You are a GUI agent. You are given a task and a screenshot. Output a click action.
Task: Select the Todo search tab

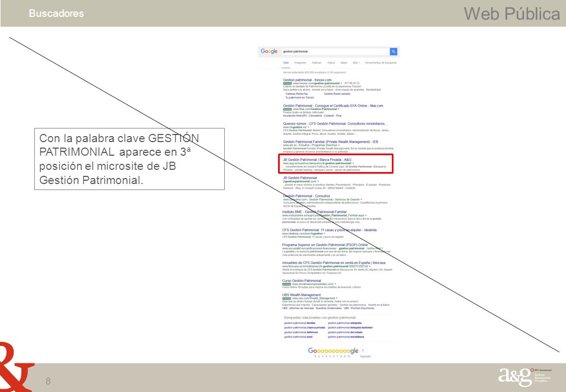pyautogui.click(x=286, y=63)
